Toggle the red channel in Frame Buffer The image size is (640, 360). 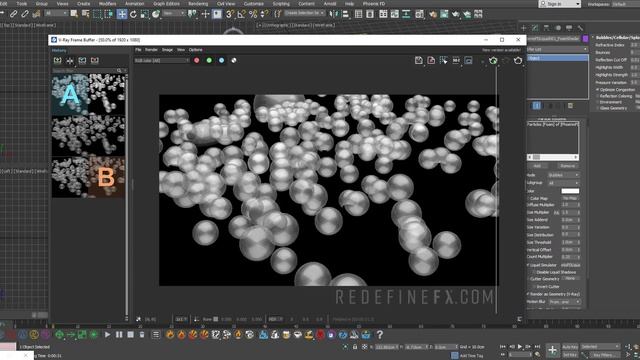click(197, 60)
